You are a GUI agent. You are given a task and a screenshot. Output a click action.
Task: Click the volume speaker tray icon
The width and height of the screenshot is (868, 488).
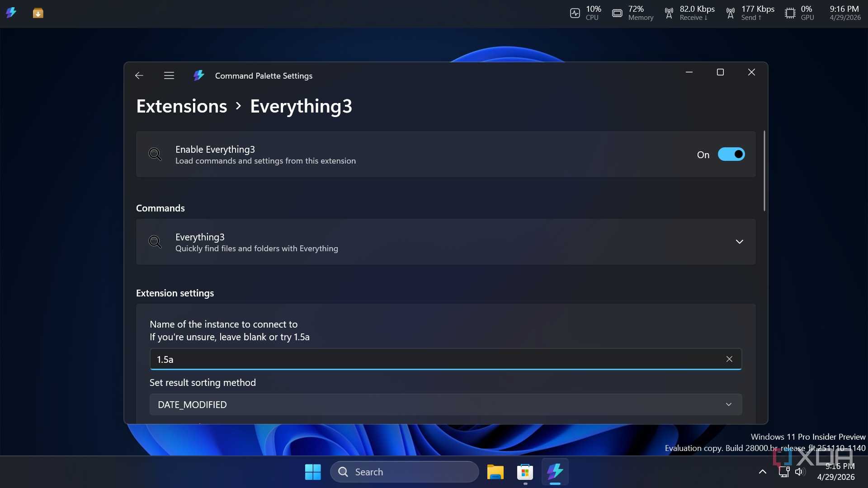click(x=799, y=472)
